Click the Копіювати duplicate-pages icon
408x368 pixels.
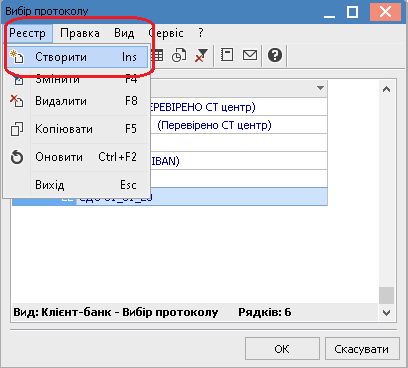17,129
